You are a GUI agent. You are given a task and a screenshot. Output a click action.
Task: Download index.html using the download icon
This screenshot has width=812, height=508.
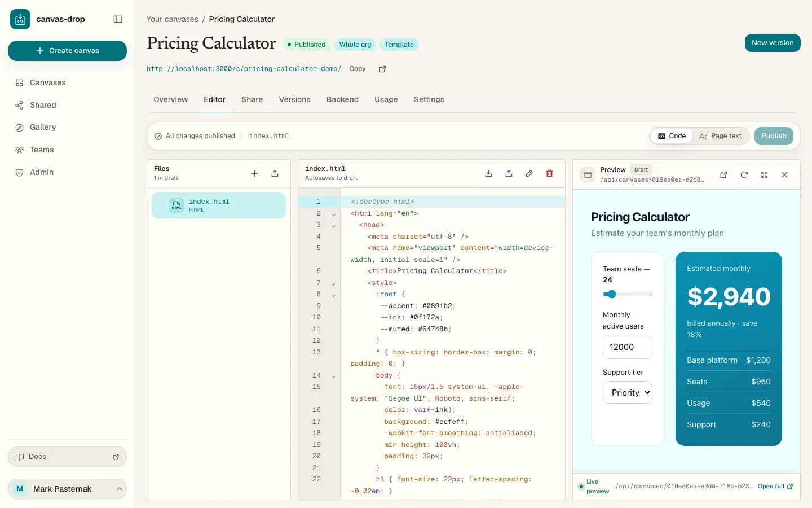[488, 174]
